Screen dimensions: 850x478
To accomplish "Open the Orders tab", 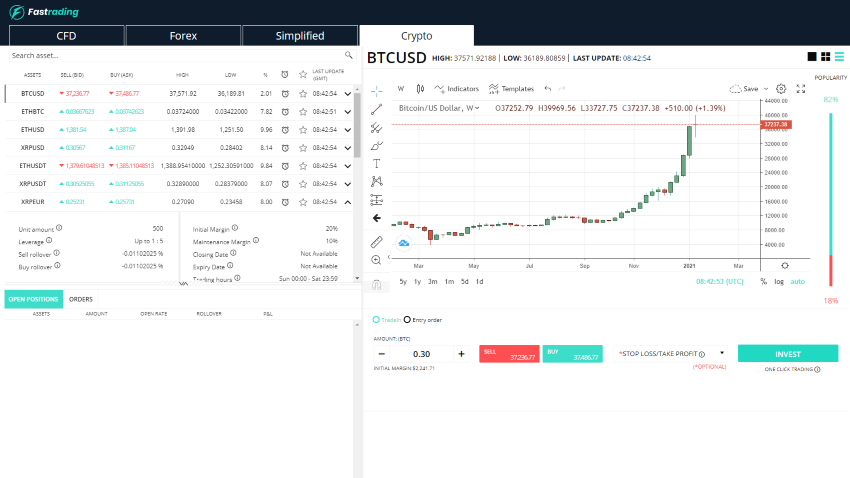I will pyautogui.click(x=81, y=299).
